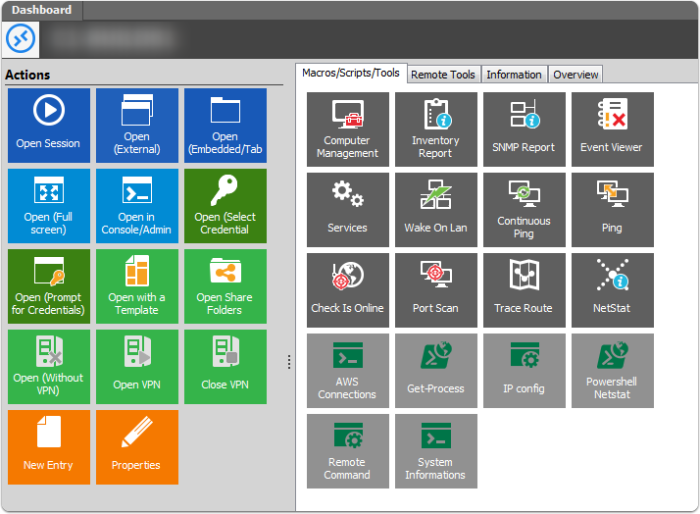Image resolution: width=700 pixels, height=514 pixels.
Task: Run the Trace Route tool
Action: [x=523, y=290]
